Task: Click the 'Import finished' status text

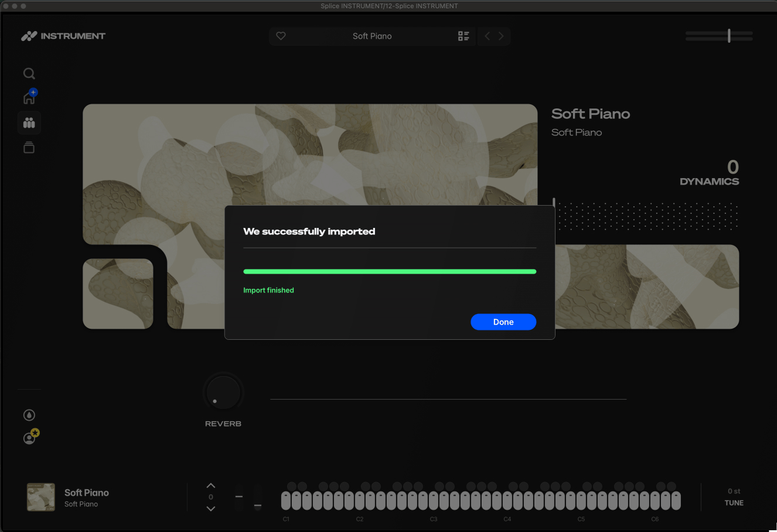Action: [x=268, y=290]
